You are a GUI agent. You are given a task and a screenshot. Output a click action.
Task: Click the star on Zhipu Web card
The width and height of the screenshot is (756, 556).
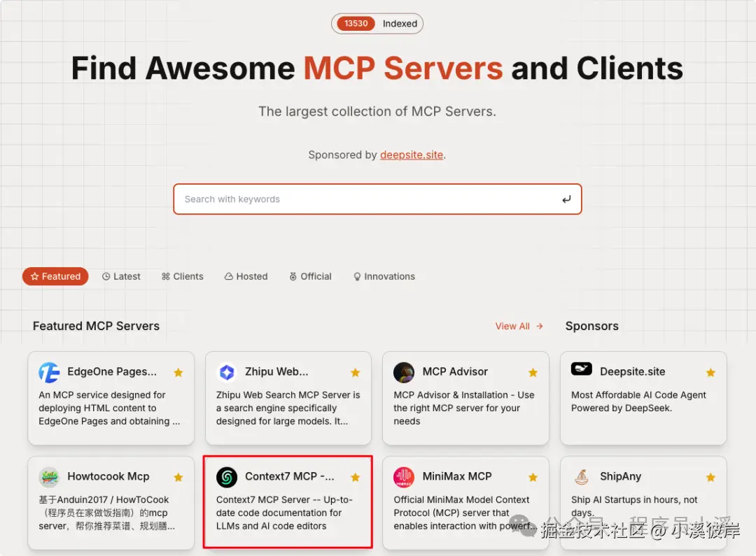[x=356, y=373]
